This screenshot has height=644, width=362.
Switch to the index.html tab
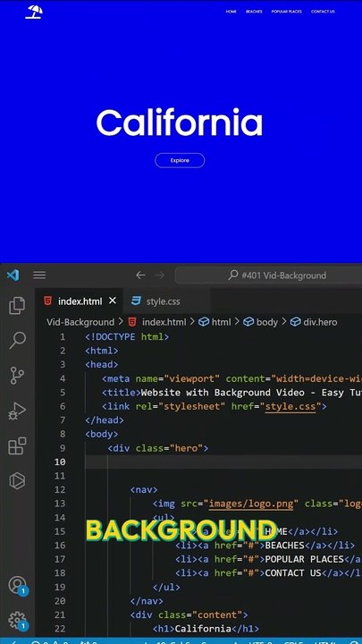coord(80,301)
